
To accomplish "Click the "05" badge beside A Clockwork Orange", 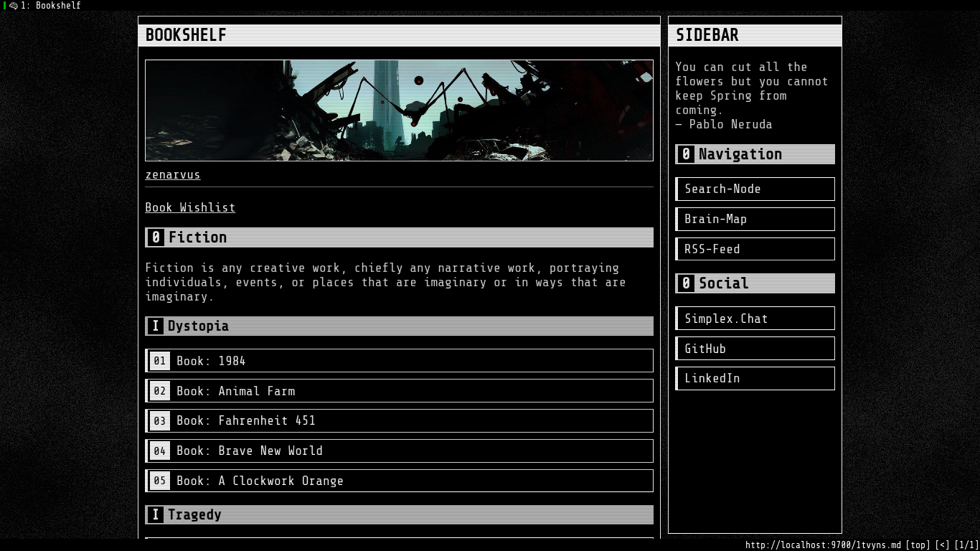I will 159,481.
